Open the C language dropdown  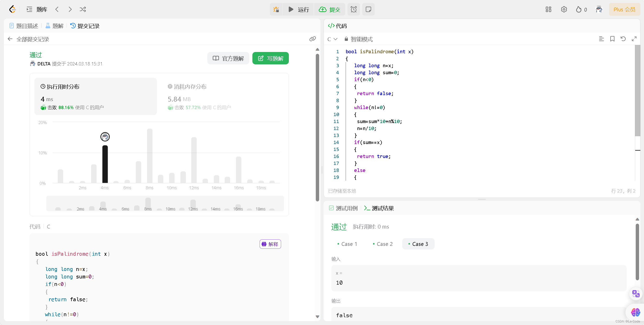(x=332, y=39)
